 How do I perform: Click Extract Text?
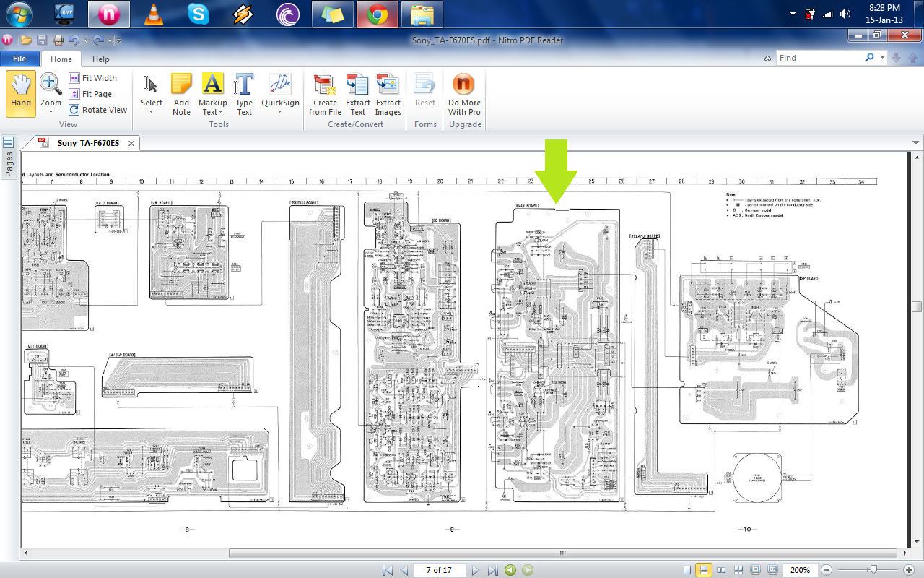point(358,94)
